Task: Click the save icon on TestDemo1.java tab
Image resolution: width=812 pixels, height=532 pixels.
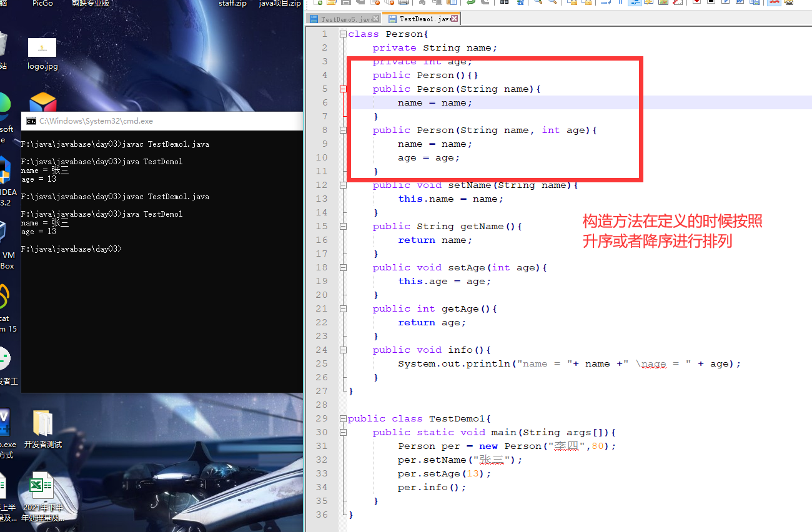Action: [392, 19]
